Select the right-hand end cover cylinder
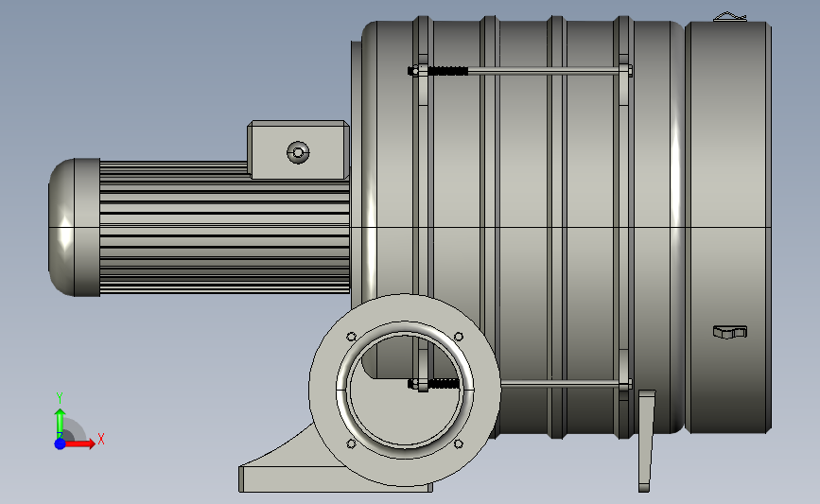The image size is (820, 504). click(728, 228)
